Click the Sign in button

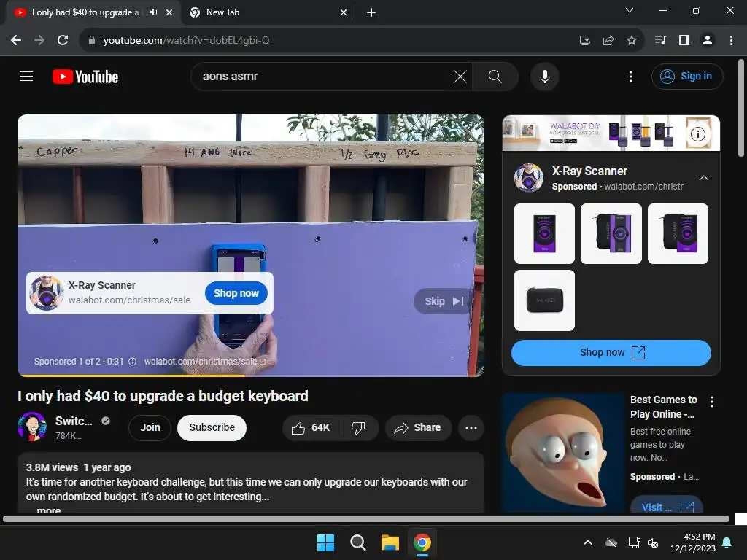(x=687, y=76)
